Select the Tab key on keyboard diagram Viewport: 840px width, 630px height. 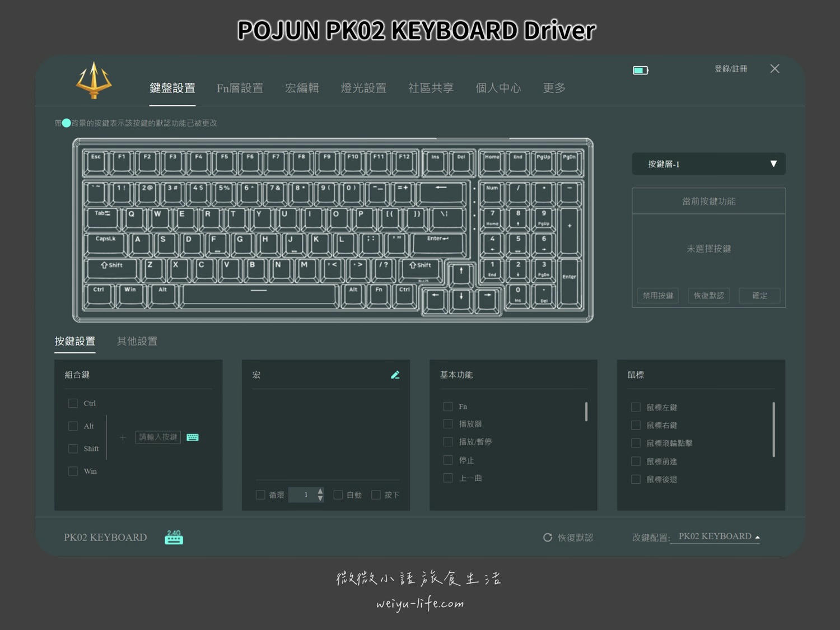[102, 219]
